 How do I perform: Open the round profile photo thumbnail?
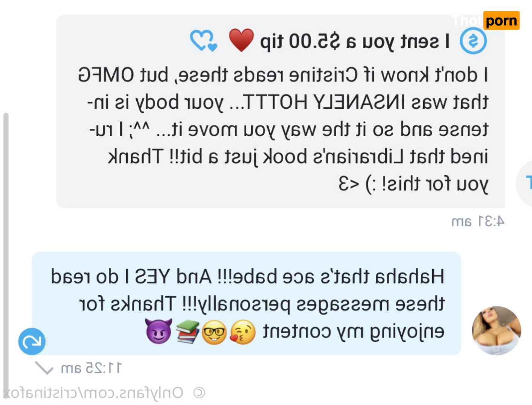497,331
